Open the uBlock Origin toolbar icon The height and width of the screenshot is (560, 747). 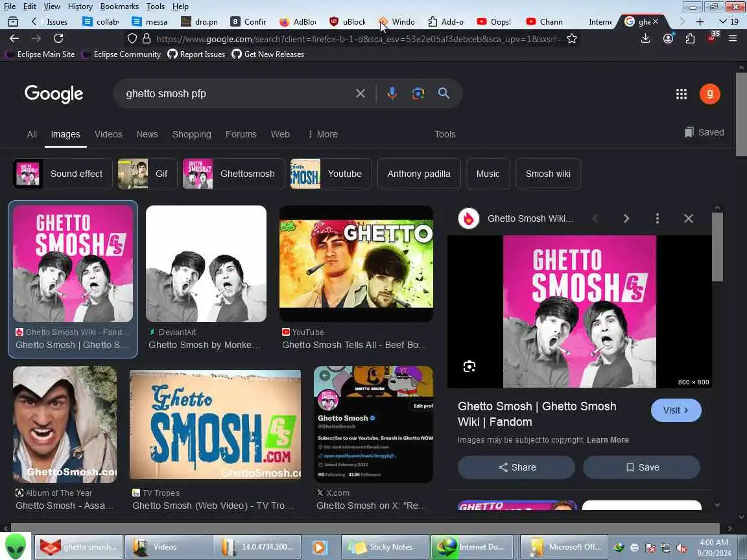pyautogui.click(x=712, y=38)
